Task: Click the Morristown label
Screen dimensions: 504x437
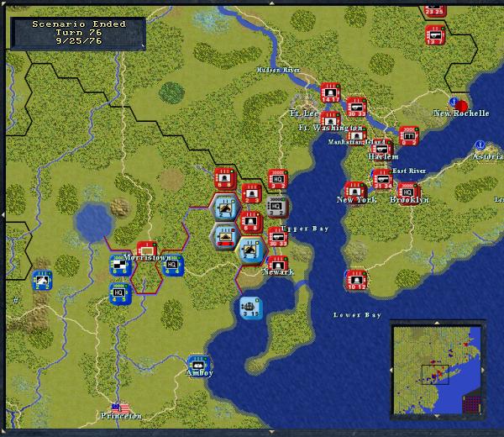Action: pos(147,257)
